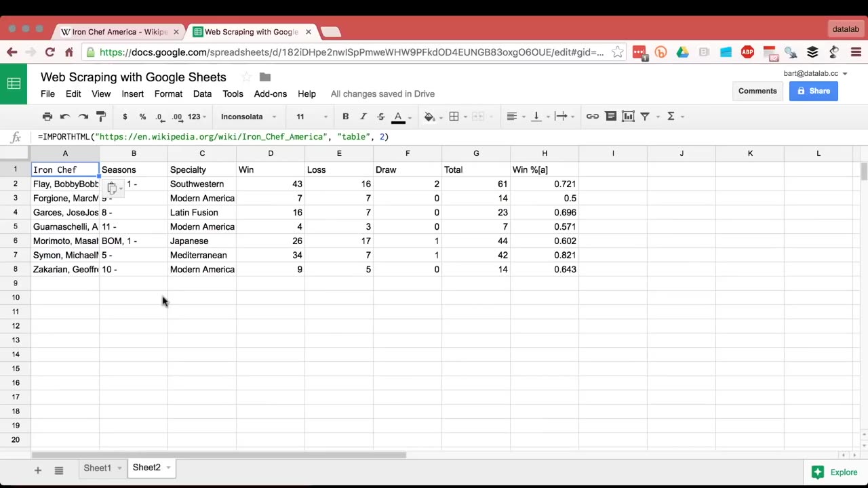Image resolution: width=868 pixels, height=488 pixels.
Task: Open the Data menu
Action: 202,94
